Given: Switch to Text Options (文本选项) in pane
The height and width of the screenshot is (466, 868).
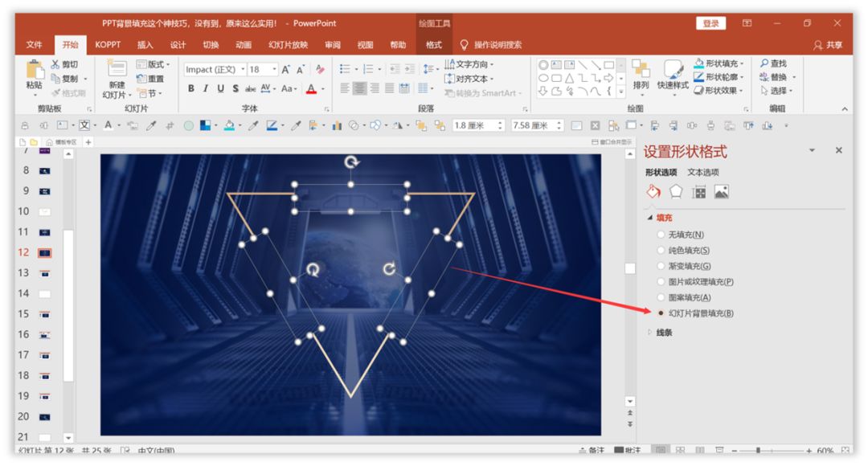Looking at the screenshot, I should point(703,172).
